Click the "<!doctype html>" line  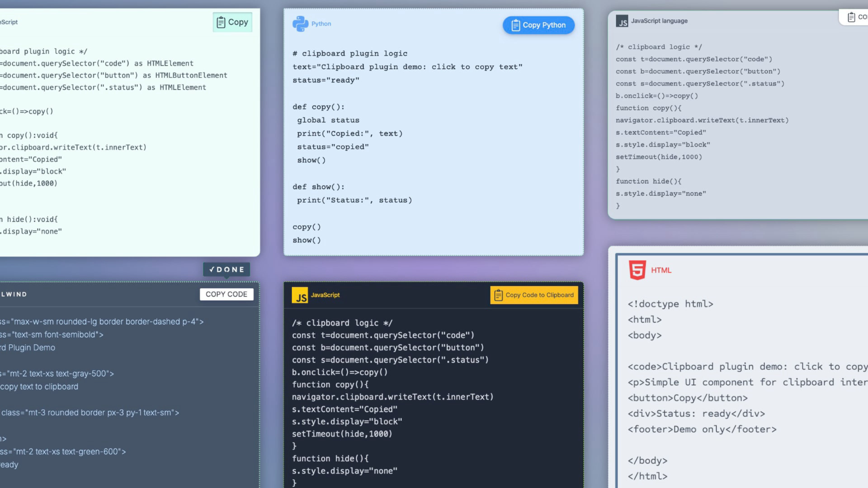[670, 304]
